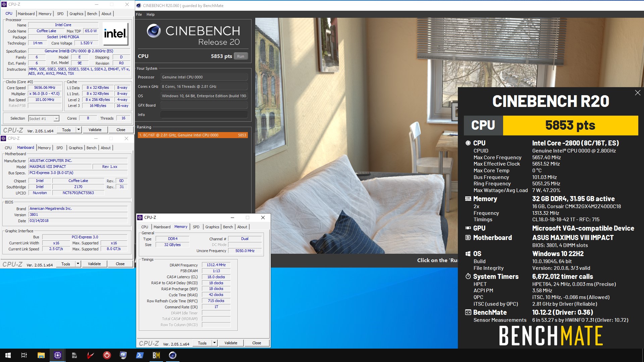
Task: Click the Max Core Frequency 5657.40 MHz value
Action: [546, 158]
